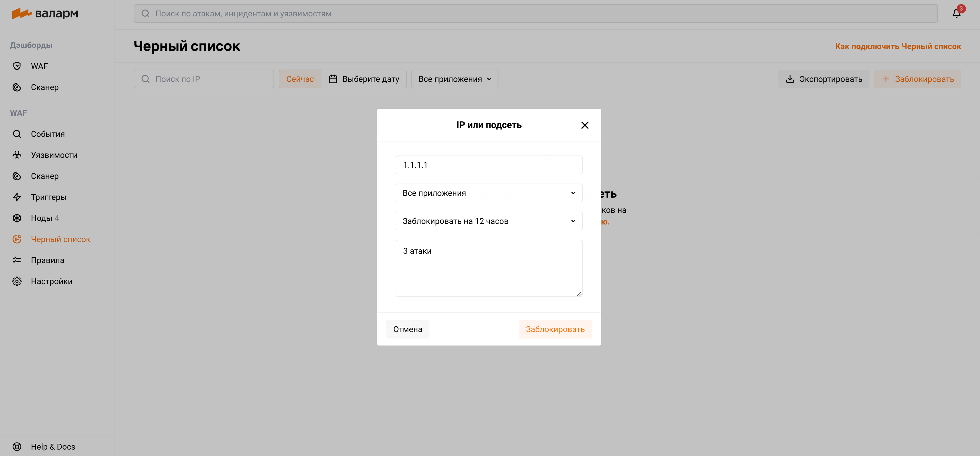Click the Правила checklist icon

tap(17, 260)
